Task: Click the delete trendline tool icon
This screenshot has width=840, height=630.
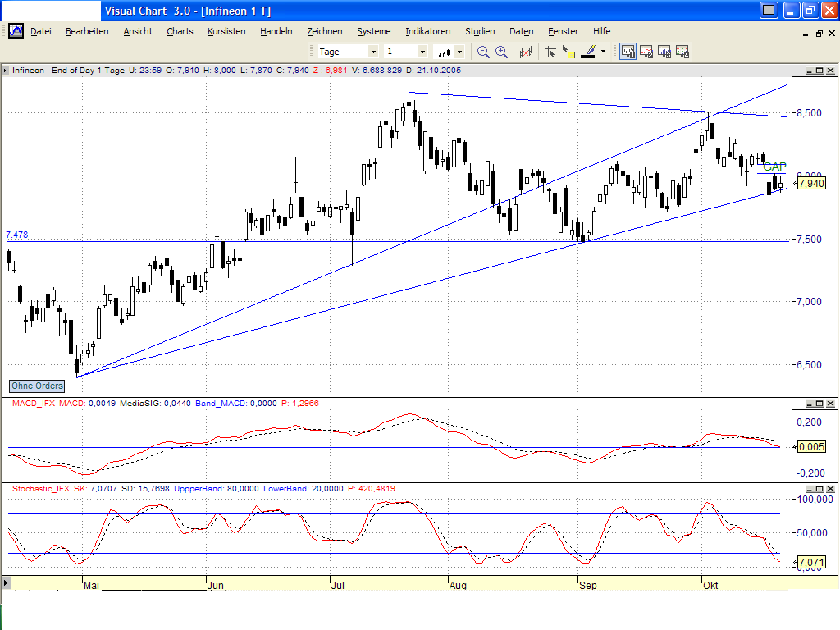Action: 527,51
